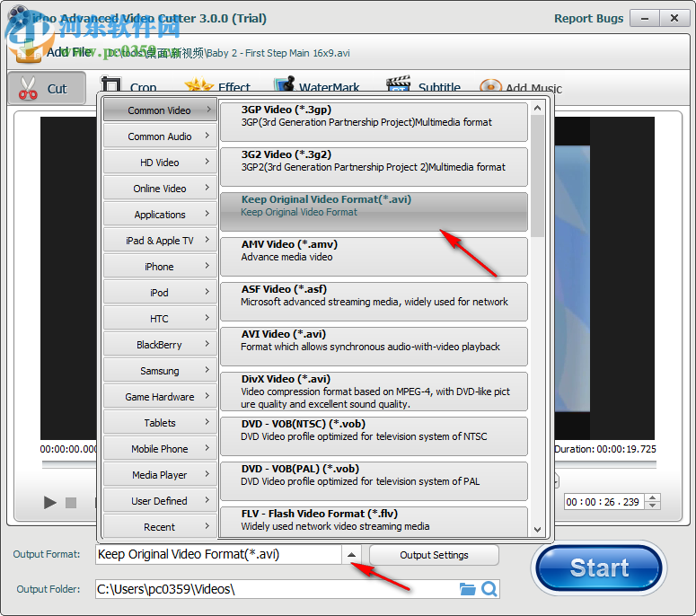Expand the Mobile Phone category
The image size is (696, 616).
(160, 449)
